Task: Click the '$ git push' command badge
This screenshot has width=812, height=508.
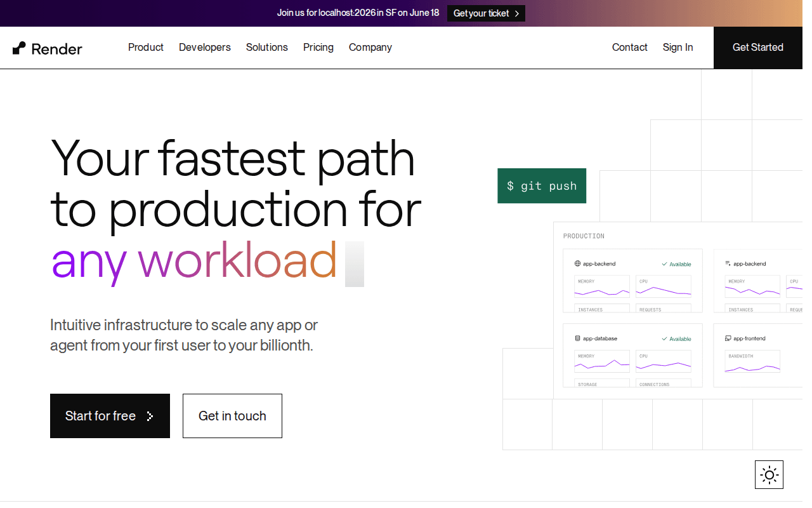Action: [x=542, y=186]
